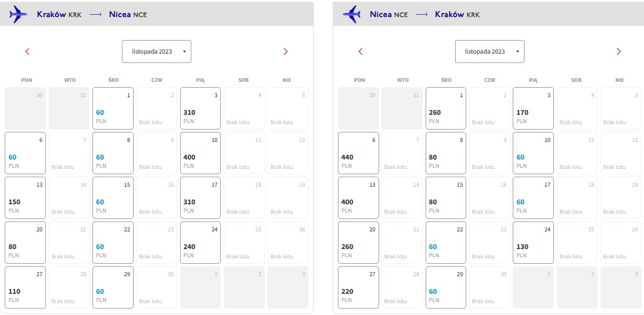
Task: Pick November 17 return fare of 60 PLN
Action: [x=533, y=198]
